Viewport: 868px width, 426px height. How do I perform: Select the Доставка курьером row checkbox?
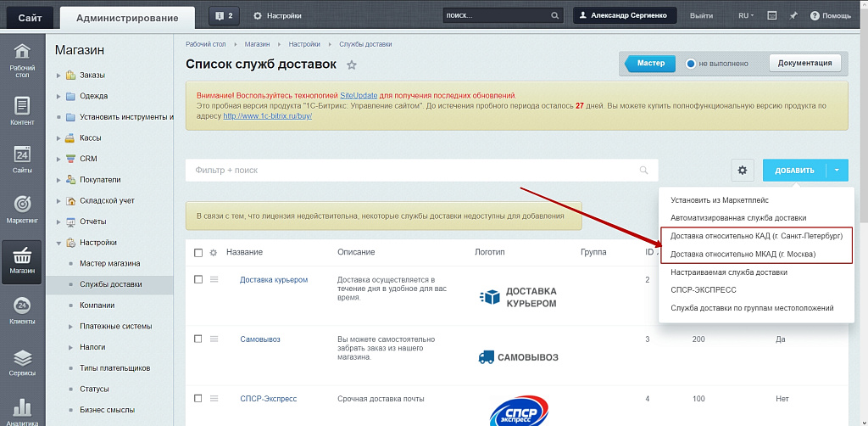tap(198, 279)
